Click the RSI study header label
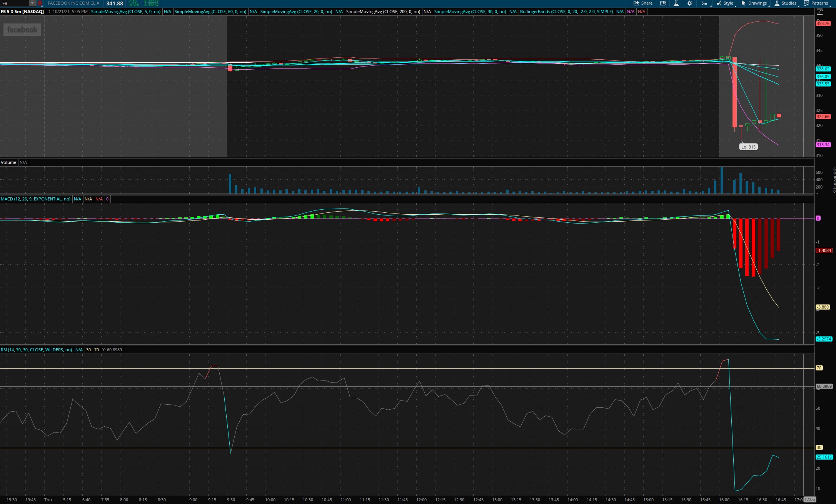The height and width of the screenshot is (504, 836). (x=36, y=350)
